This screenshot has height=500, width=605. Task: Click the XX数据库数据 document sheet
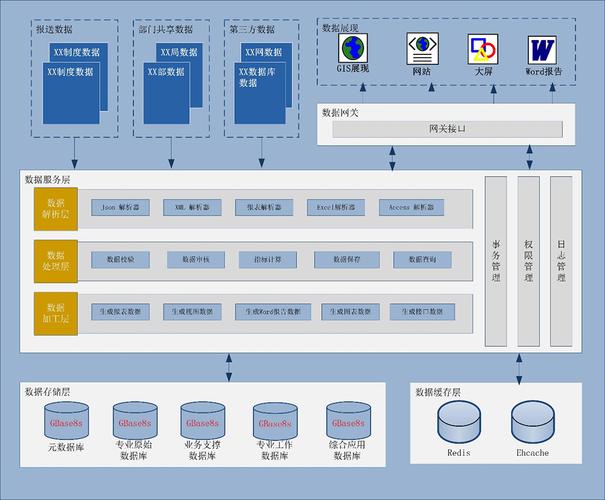tap(260, 93)
